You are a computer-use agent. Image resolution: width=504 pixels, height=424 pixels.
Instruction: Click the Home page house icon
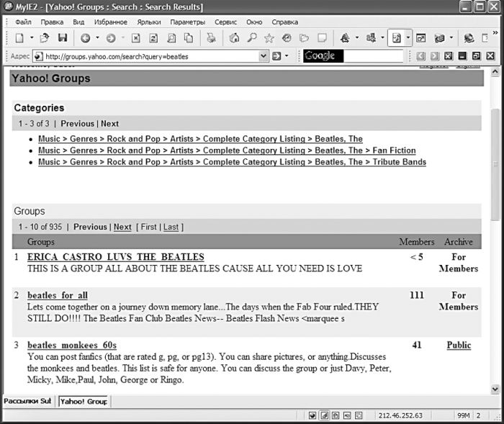(x=234, y=38)
